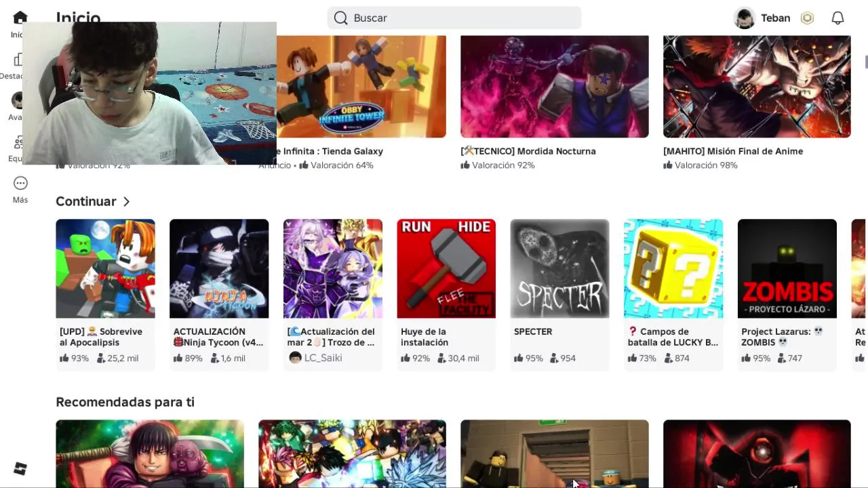
Task: Go to Inicio home icon
Action: tap(20, 18)
